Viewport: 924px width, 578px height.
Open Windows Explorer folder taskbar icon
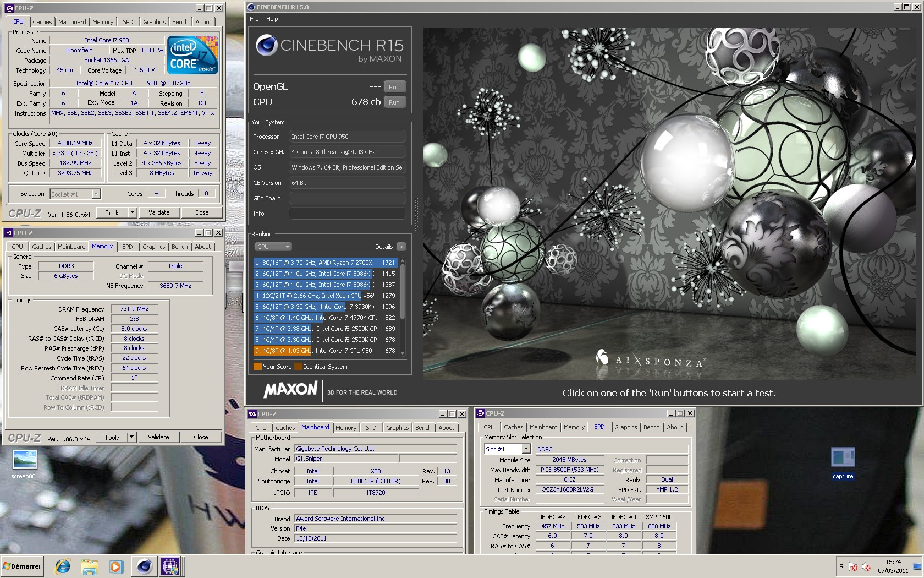(90, 566)
